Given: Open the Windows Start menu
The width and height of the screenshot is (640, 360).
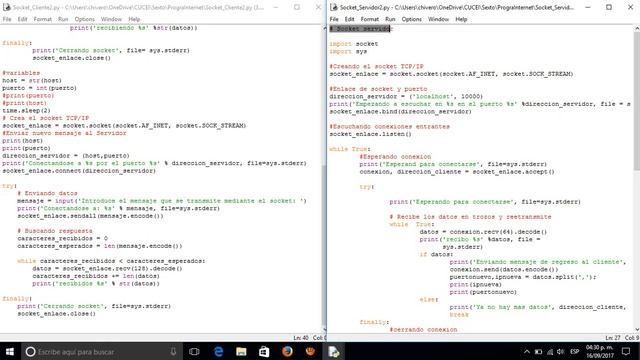Looking at the screenshot, I should point(10,351).
